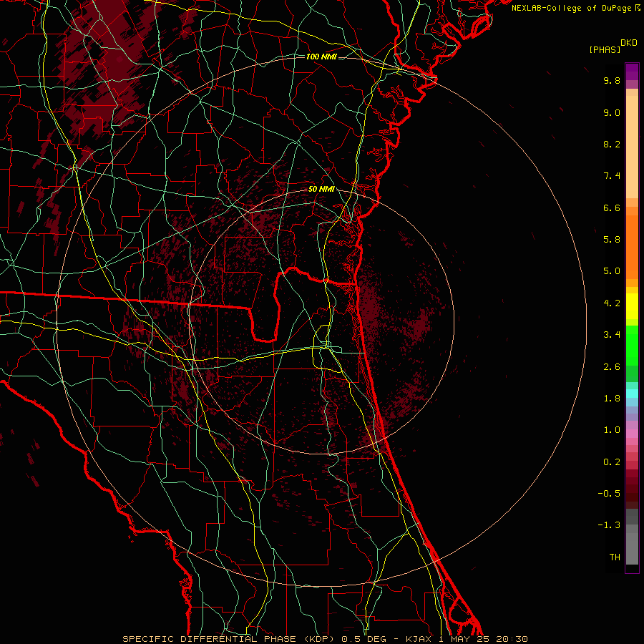Click the 5.8 value on the legend
This screenshot has width=644, height=644.
[x=612, y=240]
